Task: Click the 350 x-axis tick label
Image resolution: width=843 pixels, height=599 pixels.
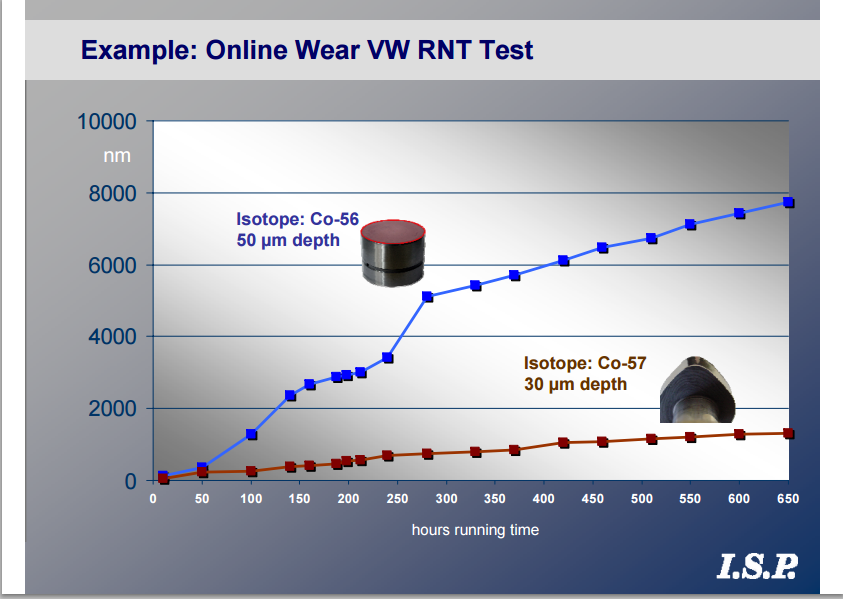Action: point(495,499)
